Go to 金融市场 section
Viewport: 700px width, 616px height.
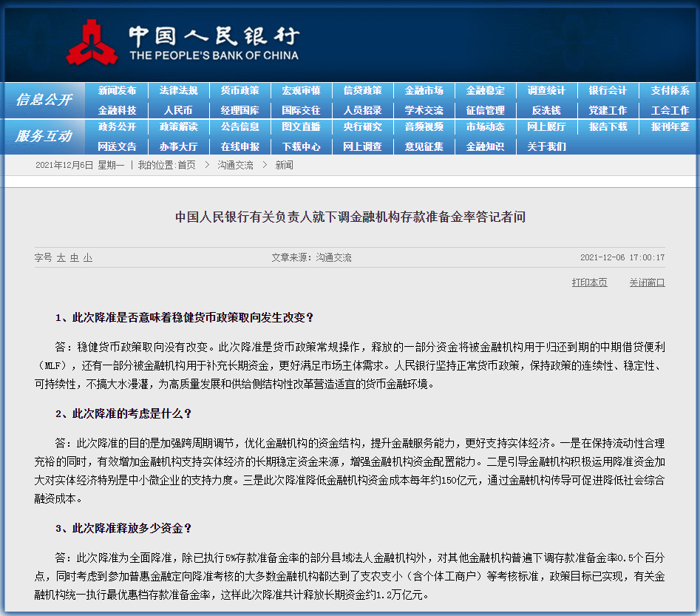424,91
